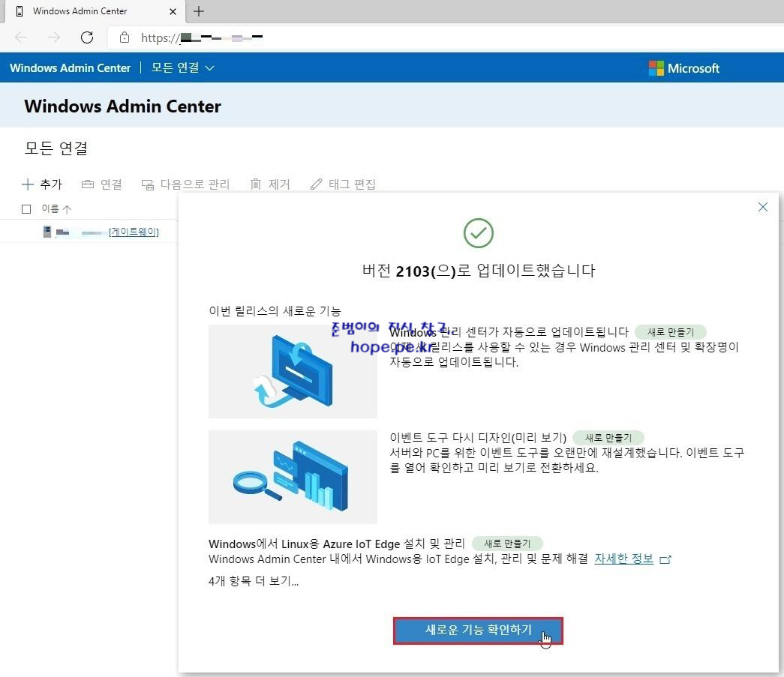Click the 태그 편집 pencil toolbar button
Image resolution: width=784 pixels, height=677 pixels.
pyautogui.click(x=343, y=184)
